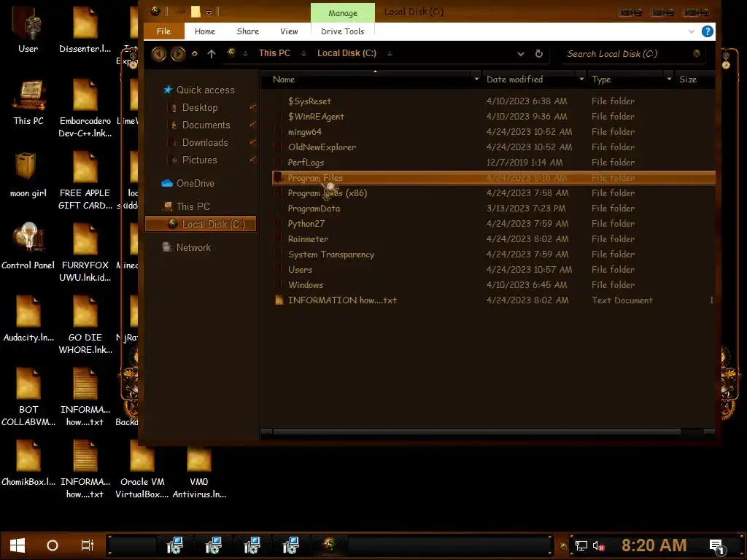Select FREE APPLE GIFT CARD file icon

pyautogui.click(x=85, y=181)
